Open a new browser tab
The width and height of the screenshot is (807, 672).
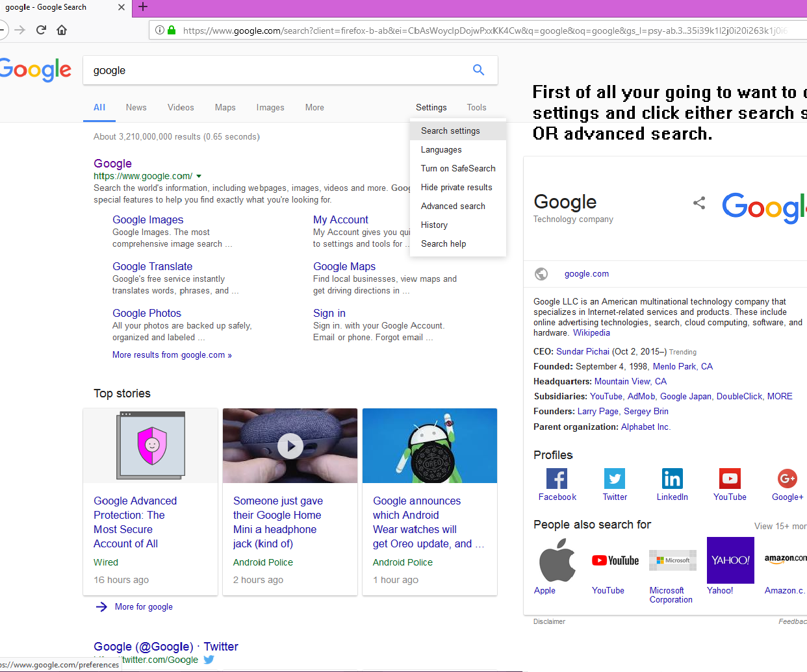[143, 7]
